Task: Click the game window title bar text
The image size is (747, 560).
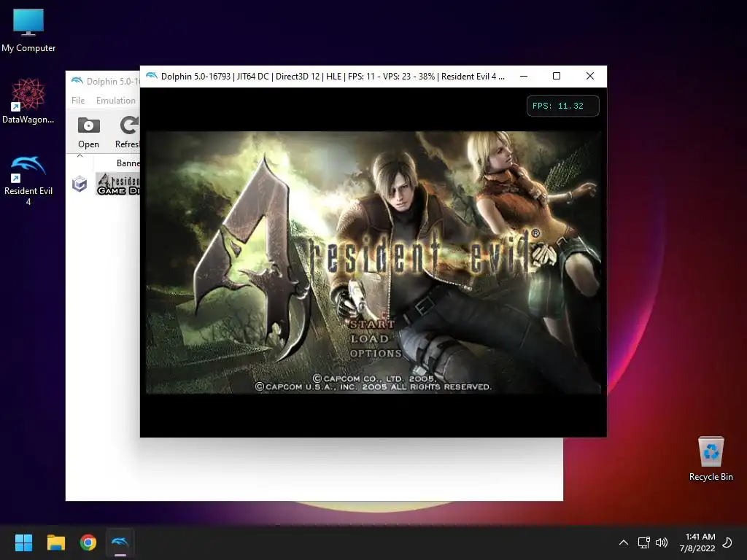Action: click(333, 76)
